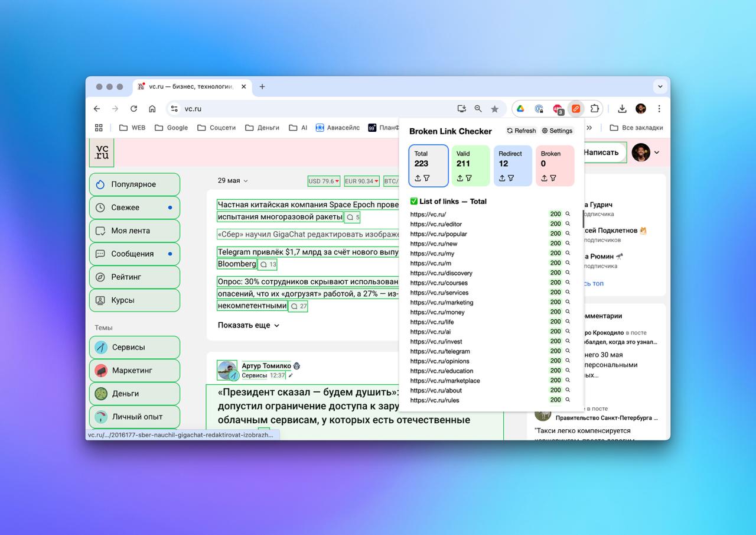This screenshot has height=535, width=756.
Task: Click magnifier next to https://vc.ru/rules
Action: click(568, 400)
